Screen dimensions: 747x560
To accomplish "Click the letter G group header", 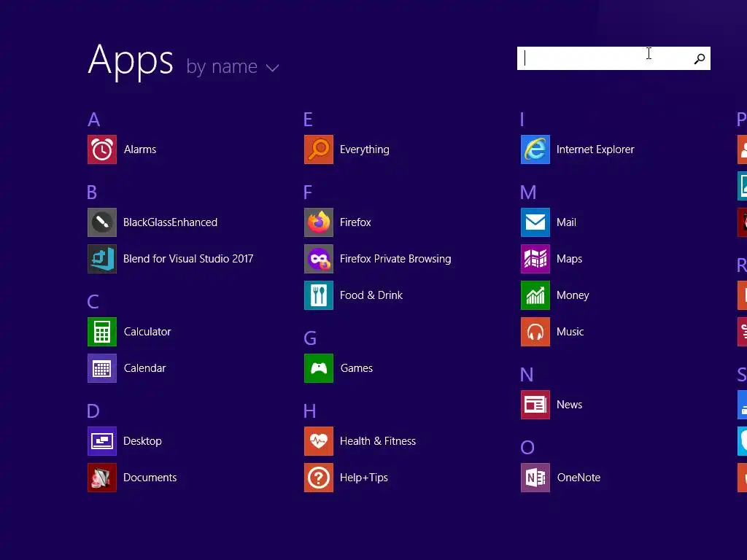I will (310, 338).
